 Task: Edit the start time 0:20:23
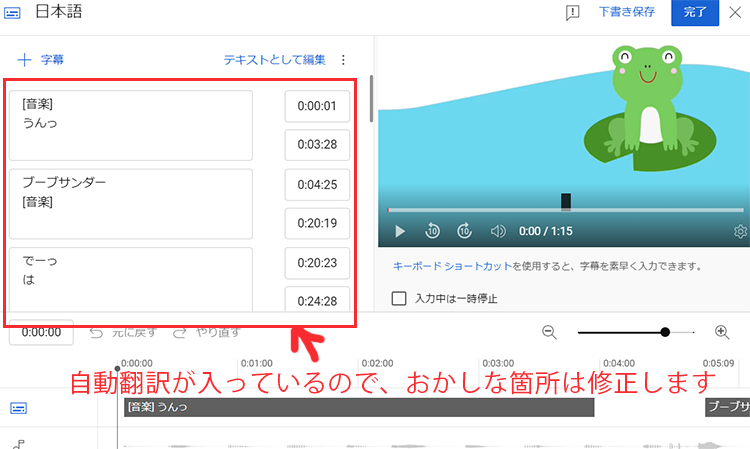pos(317,263)
